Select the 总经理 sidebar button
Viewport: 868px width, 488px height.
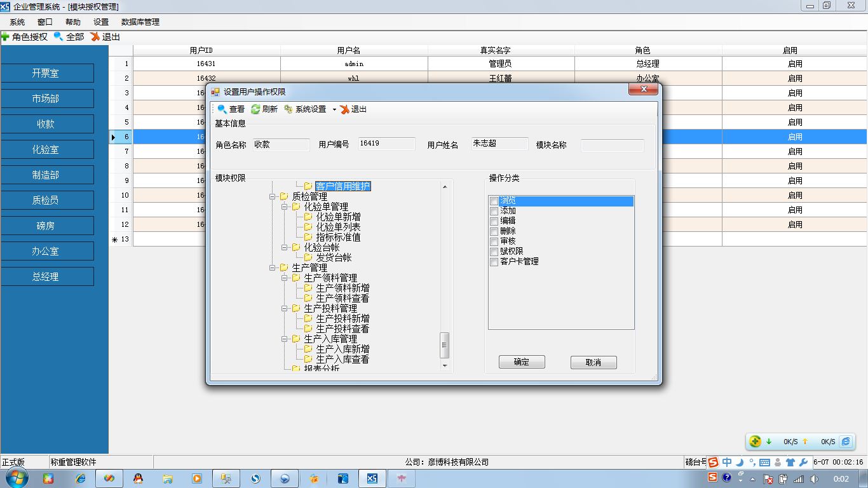(x=48, y=276)
